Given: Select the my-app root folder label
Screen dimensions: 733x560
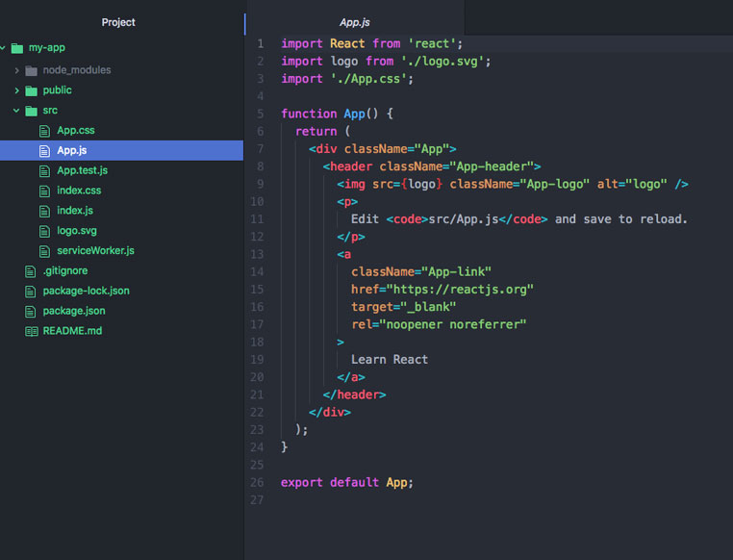Looking at the screenshot, I should click(47, 48).
